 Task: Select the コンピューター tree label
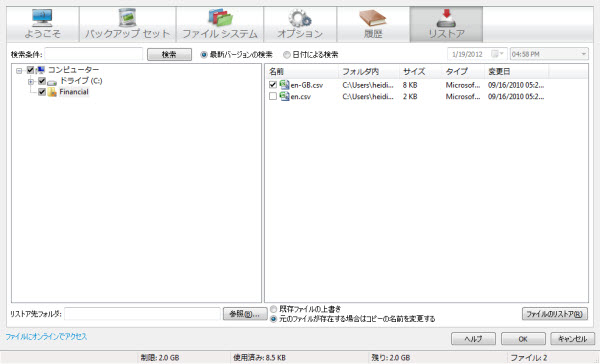tap(73, 70)
